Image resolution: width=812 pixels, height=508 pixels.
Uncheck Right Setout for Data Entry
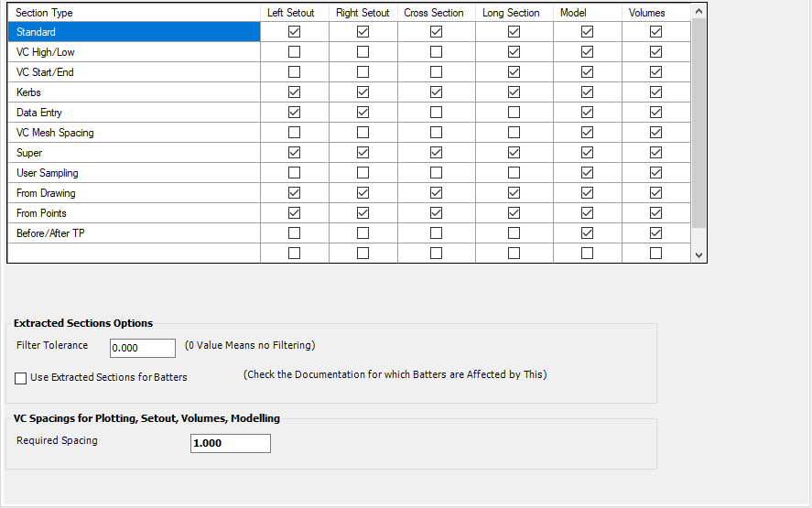(363, 113)
